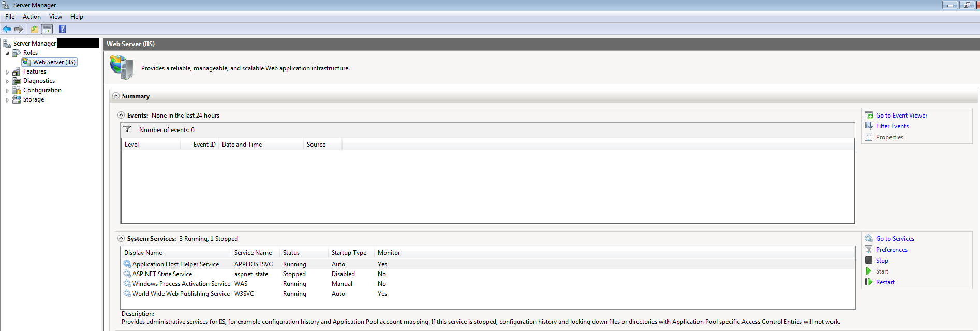Sort events by the Level column header
The height and width of the screenshot is (331, 980).
[151, 145]
